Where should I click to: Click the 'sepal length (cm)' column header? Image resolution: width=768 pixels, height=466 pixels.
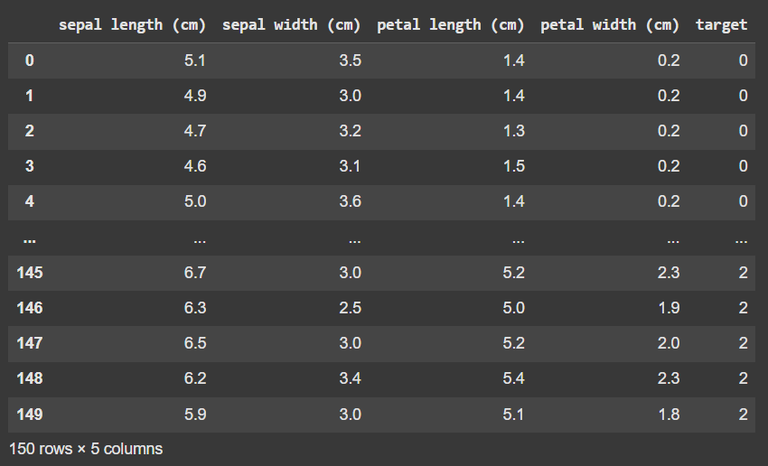coord(132,25)
